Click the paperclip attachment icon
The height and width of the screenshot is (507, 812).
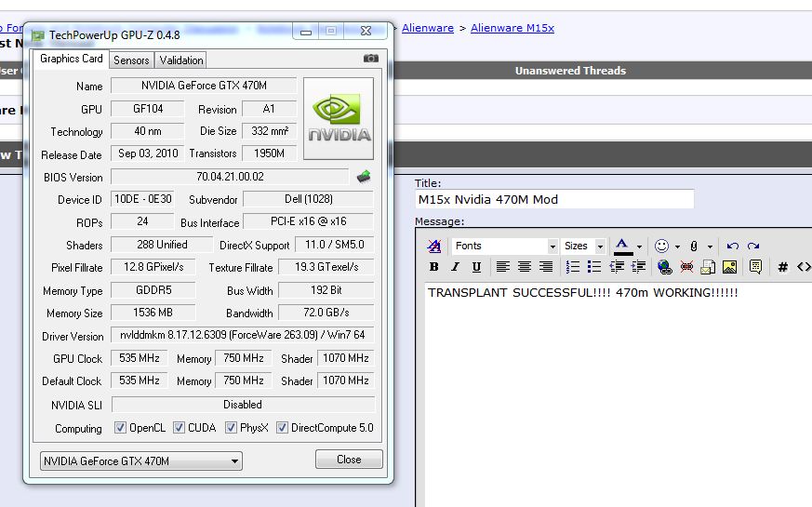694,246
